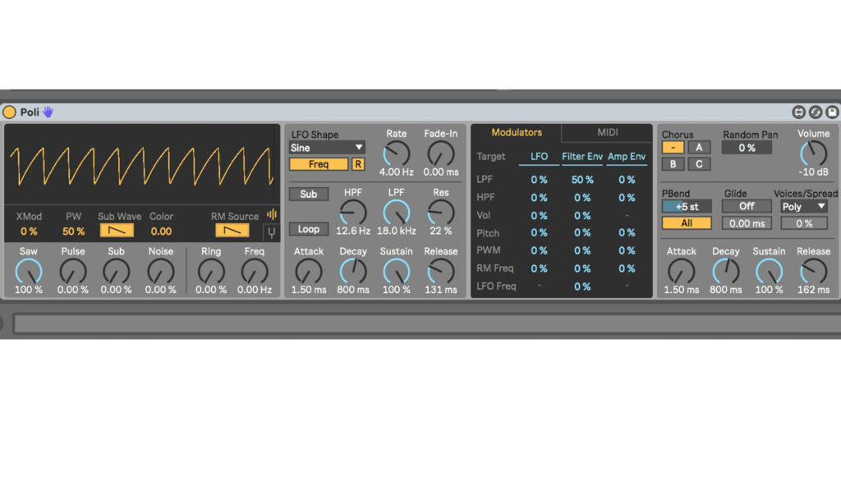Click the small bars icon beside RM Source
841x504 pixels.
[272, 214]
